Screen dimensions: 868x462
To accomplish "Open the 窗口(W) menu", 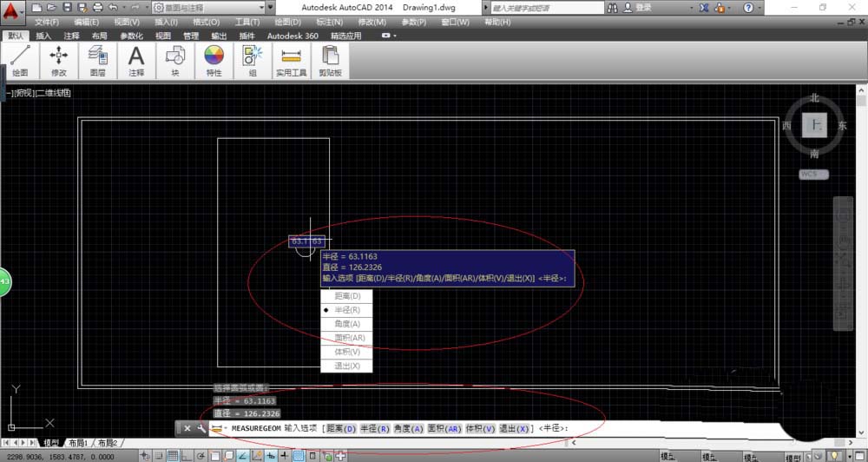I will (455, 23).
